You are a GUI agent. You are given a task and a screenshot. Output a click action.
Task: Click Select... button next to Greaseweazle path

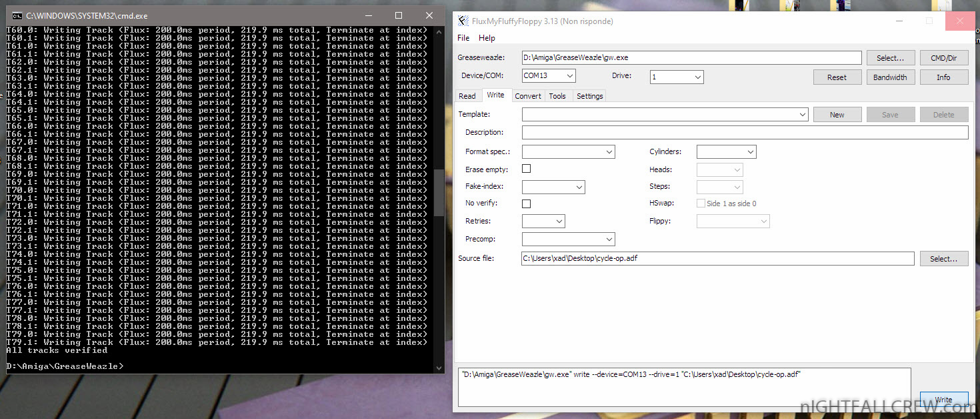891,58
